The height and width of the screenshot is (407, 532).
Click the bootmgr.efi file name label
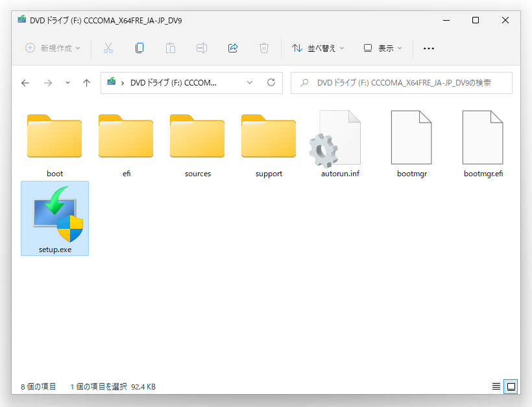pos(483,174)
